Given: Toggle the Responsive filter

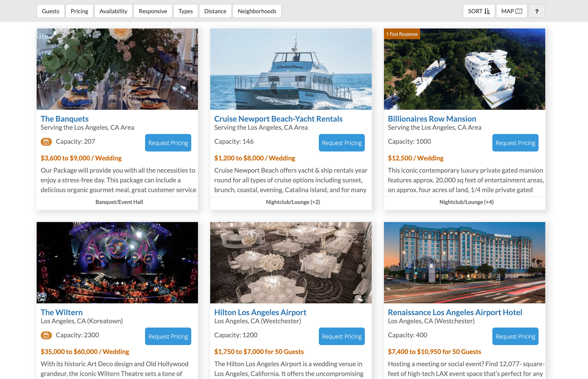Looking at the screenshot, I should (x=153, y=11).
